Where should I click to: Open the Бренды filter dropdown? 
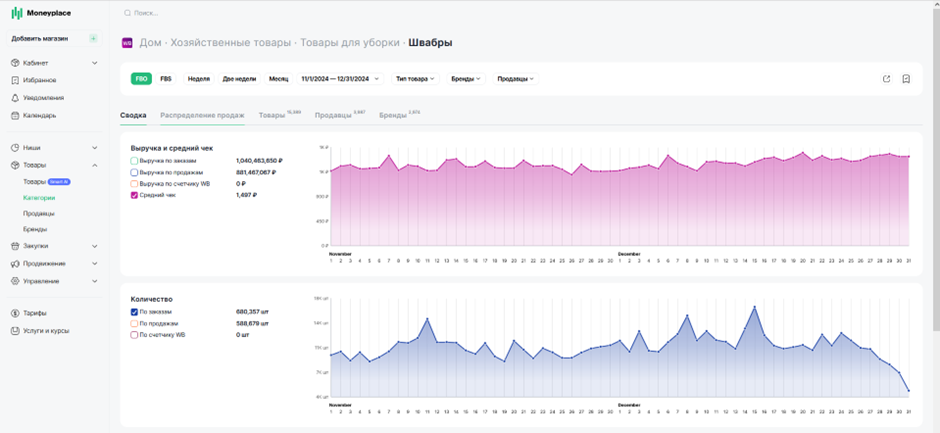466,79
